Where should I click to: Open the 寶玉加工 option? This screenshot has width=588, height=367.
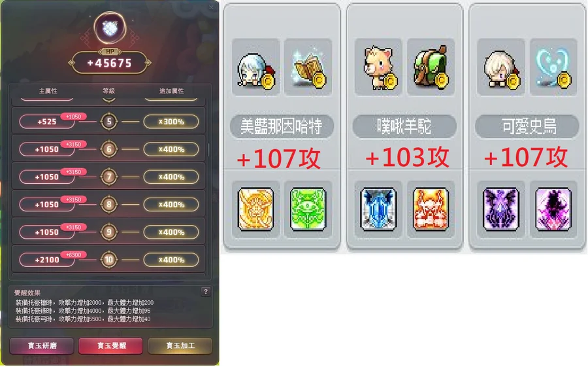[x=180, y=345]
